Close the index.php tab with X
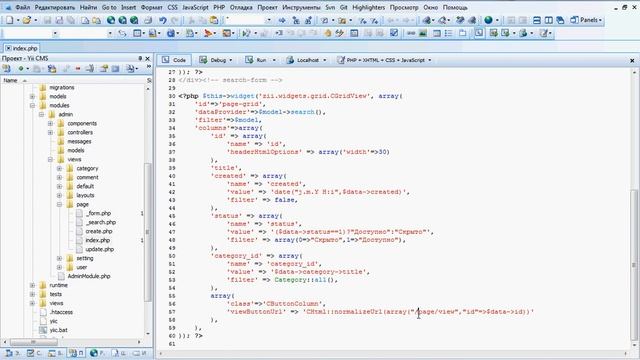This screenshot has width=640, height=360. tap(8, 48)
